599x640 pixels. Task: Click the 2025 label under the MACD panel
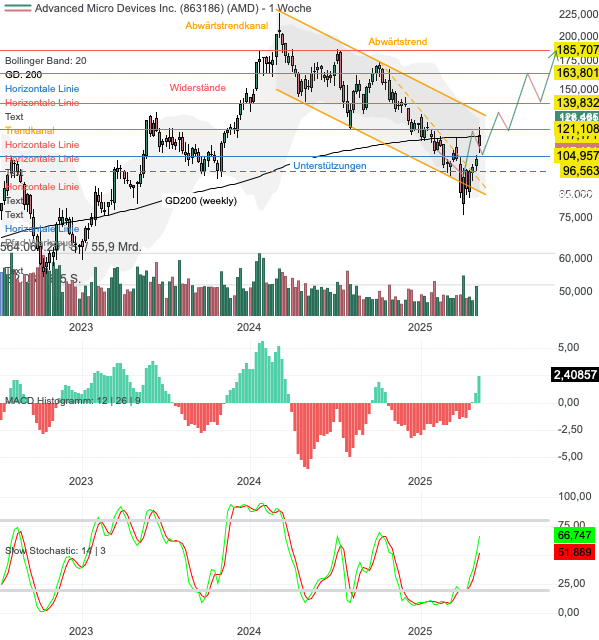pos(420,481)
